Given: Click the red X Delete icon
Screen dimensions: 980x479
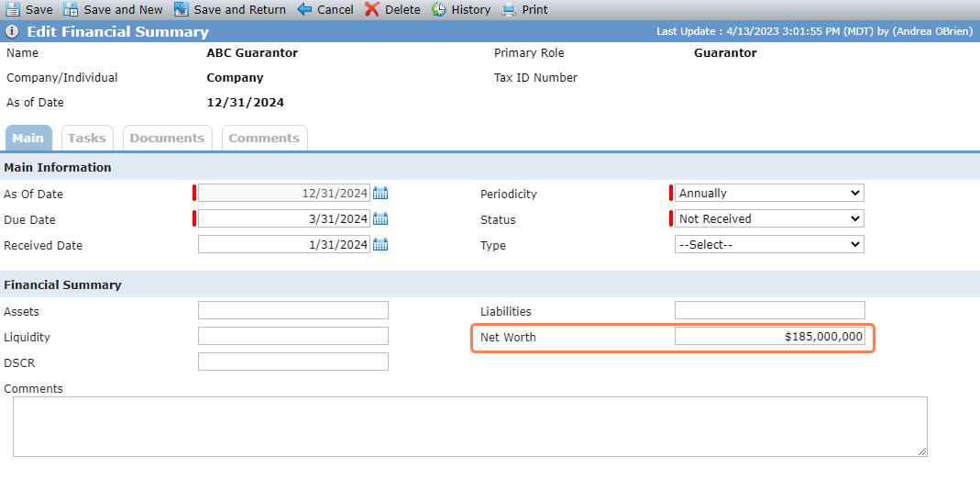Looking at the screenshot, I should pos(372,9).
